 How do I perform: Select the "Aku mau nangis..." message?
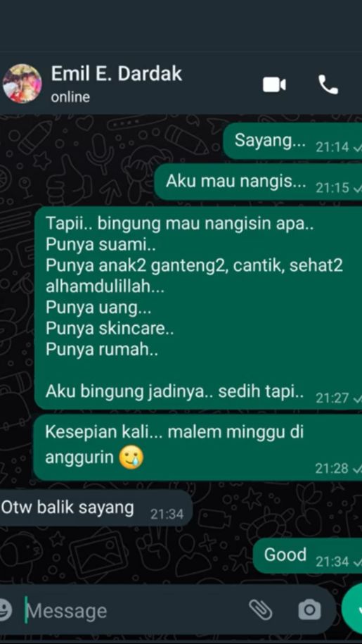point(258,182)
